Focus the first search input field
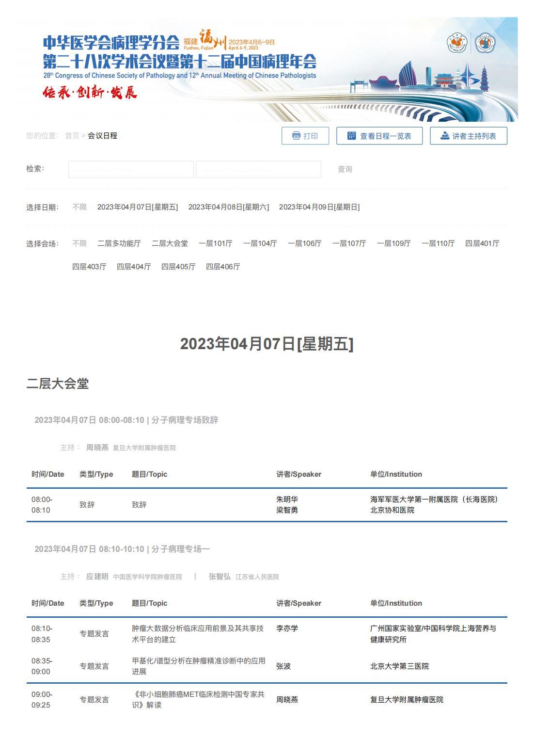Image resolution: width=534 pixels, height=756 pixels. (131, 169)
